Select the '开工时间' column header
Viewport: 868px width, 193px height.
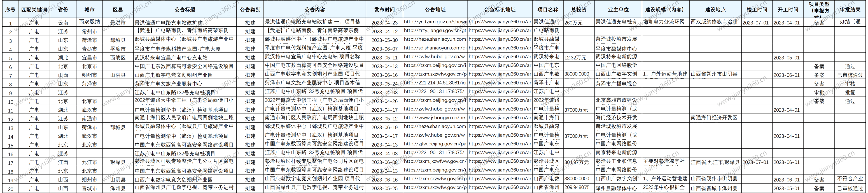click(x=788, y=10)
